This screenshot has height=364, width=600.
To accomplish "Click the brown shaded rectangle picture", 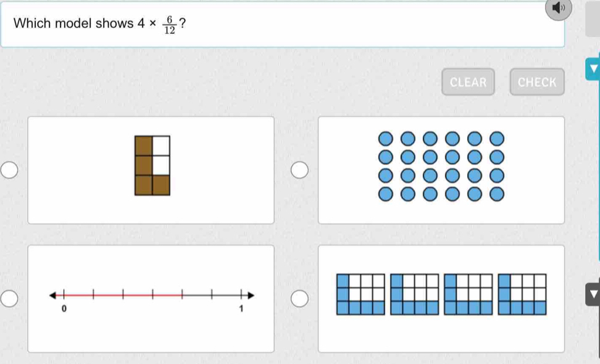I will (152, 166).
